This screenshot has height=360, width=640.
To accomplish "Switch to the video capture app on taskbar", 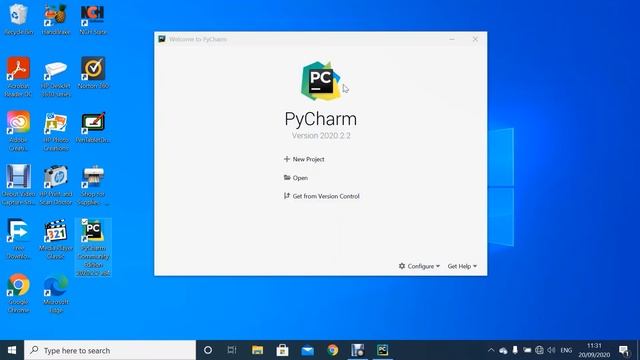I will tap(358, 350).
